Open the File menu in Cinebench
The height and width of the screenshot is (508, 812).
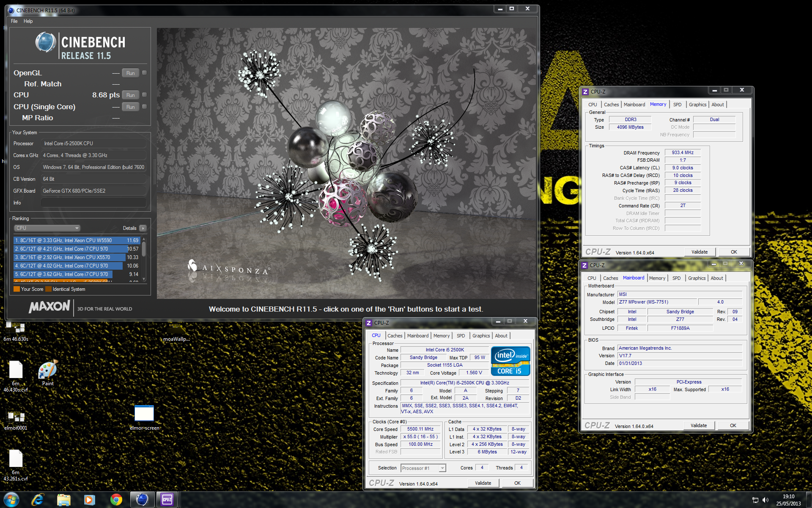click(14, 21)
